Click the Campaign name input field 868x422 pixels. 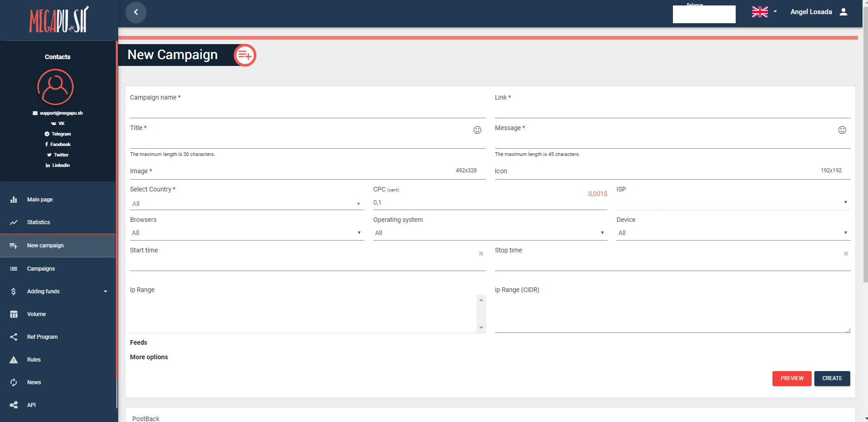click(307, 110)
